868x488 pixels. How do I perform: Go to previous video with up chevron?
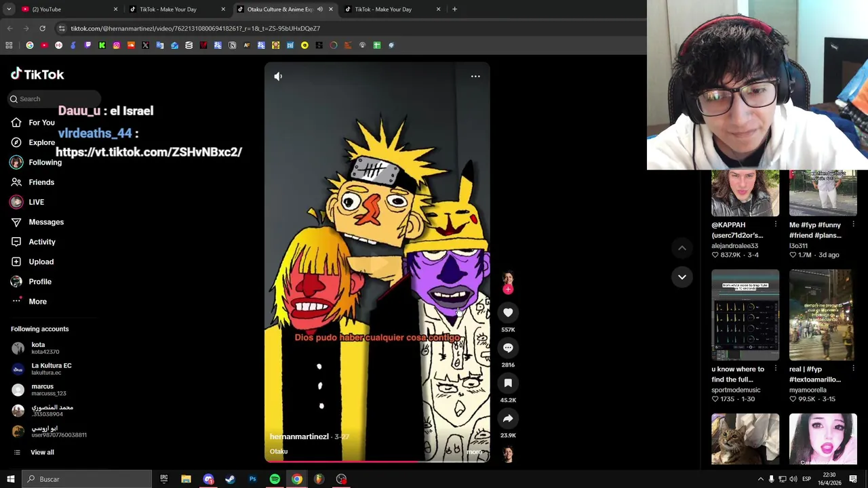(x=682, y=248)
